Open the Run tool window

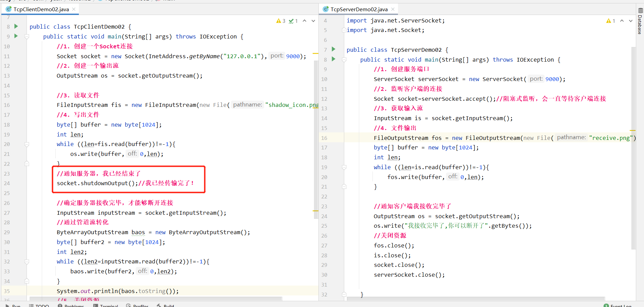point(13,305)
